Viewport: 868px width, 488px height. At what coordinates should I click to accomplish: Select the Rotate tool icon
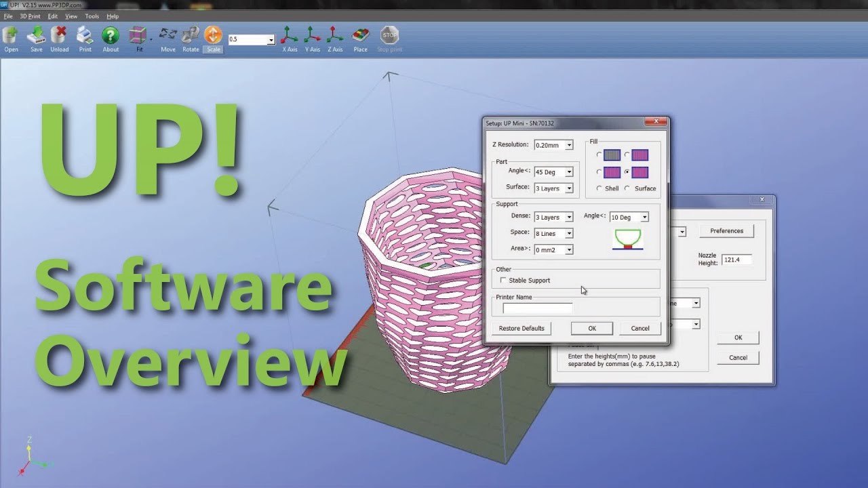[191, 35]
